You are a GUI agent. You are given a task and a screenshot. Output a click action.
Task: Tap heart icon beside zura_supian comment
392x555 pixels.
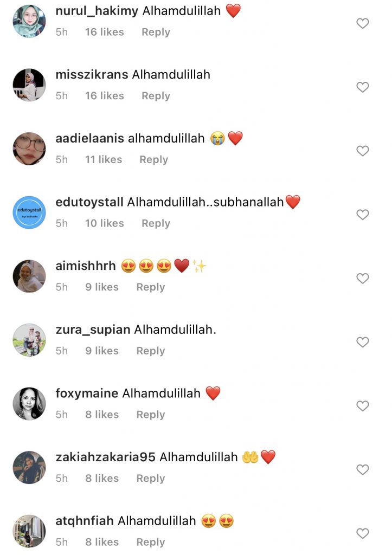click(363, 342)
